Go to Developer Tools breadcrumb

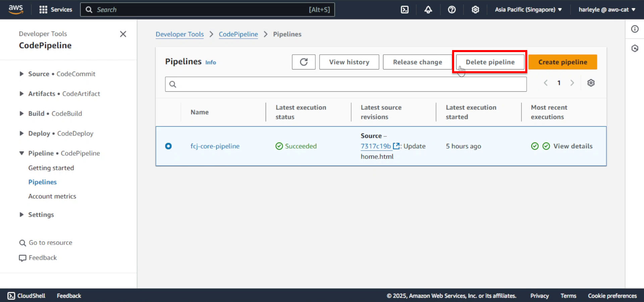click(180, 34)
